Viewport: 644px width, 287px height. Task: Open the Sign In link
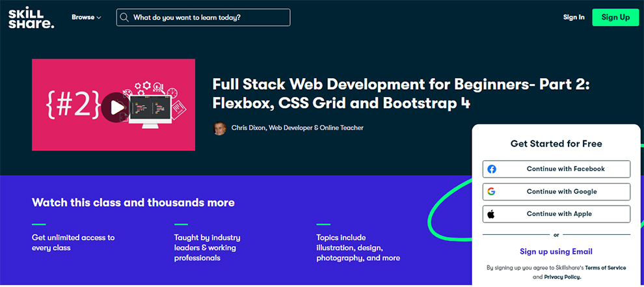click(x=574, y=18)
